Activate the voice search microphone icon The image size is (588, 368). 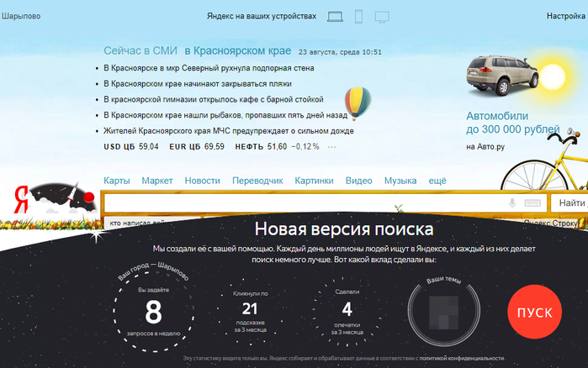tap(512, 203)
